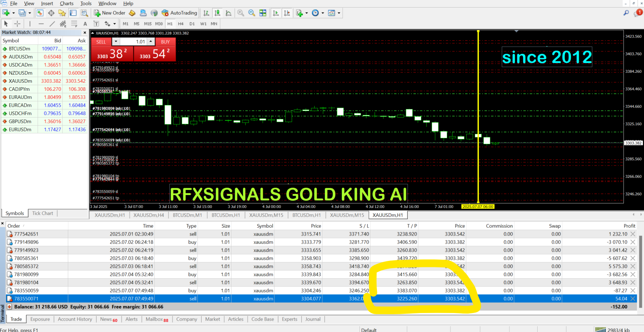Select the Text Label tool
Image resolution: width=644 pixels, height=332 pixels.
[x=96, y=24]
